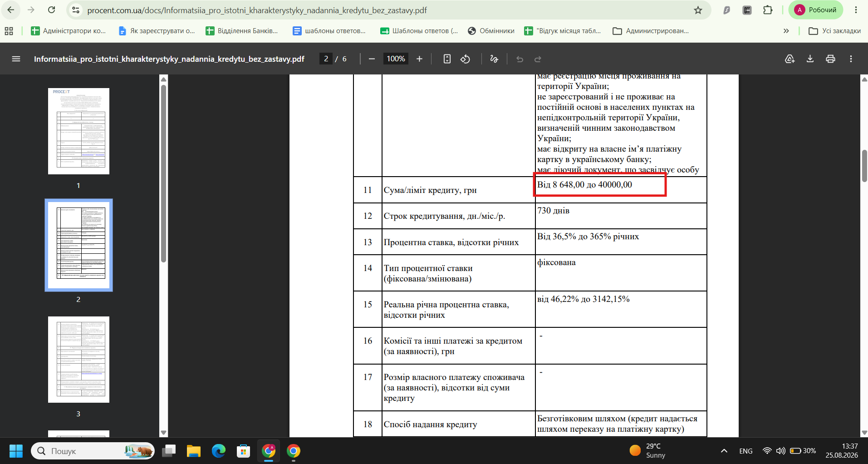
Task: Click the thumbnail panel scrollbar
Action: (x=163, y=173)
